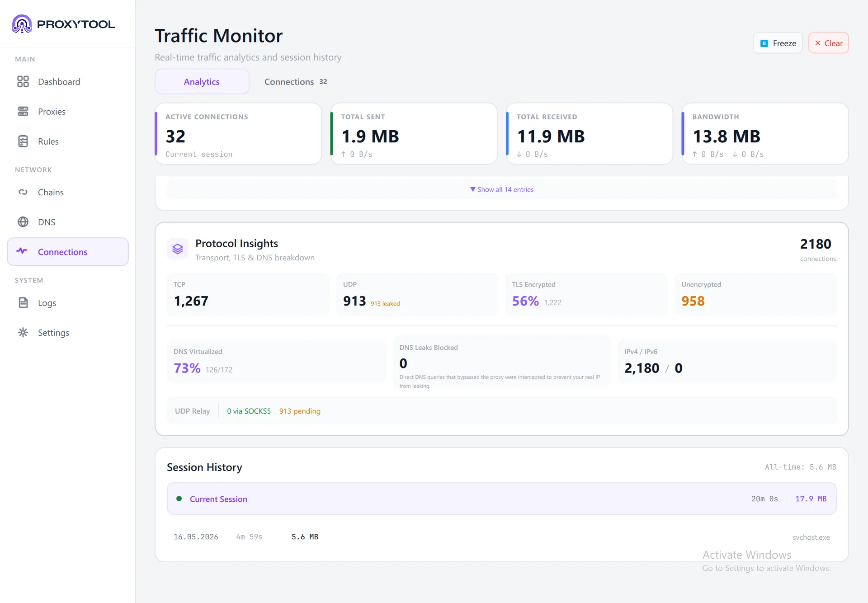The image size is (868, 603).
Task: Click the IPv4 count 2,180
Action: click(x=642, y=368)
